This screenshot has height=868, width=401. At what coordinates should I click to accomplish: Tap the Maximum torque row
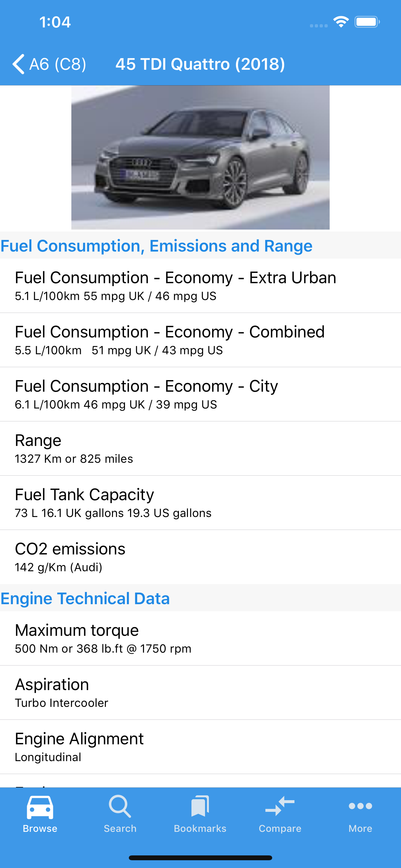pyautogui.click(x=200, y=638)
